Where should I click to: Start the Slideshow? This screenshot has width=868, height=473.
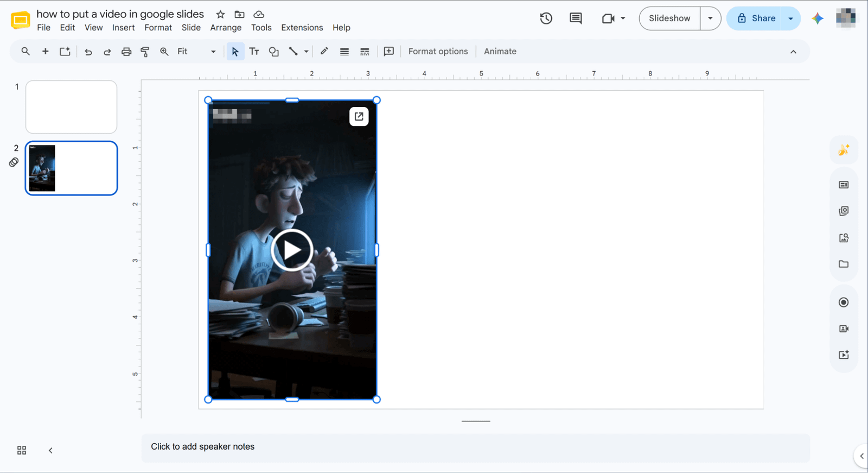(669, 18)
